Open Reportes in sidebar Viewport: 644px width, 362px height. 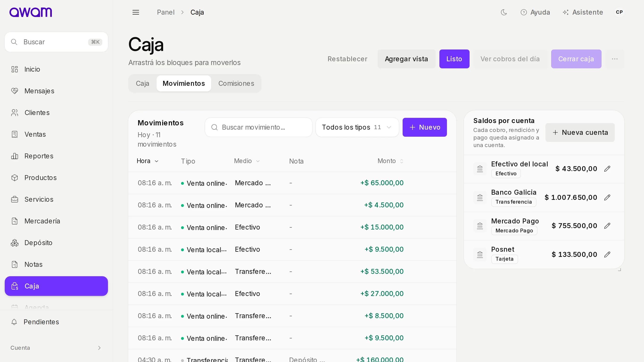tap(56, 156)
